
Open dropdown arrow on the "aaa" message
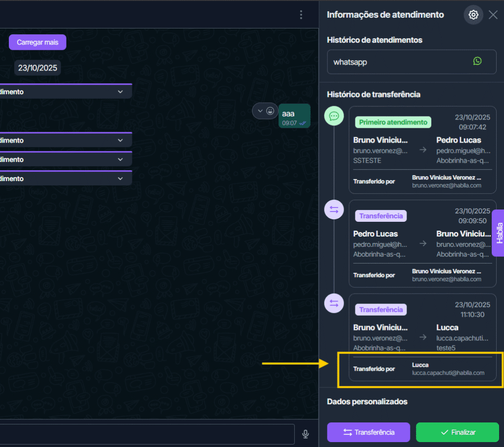pyautogui.click(x=260, y=111)
